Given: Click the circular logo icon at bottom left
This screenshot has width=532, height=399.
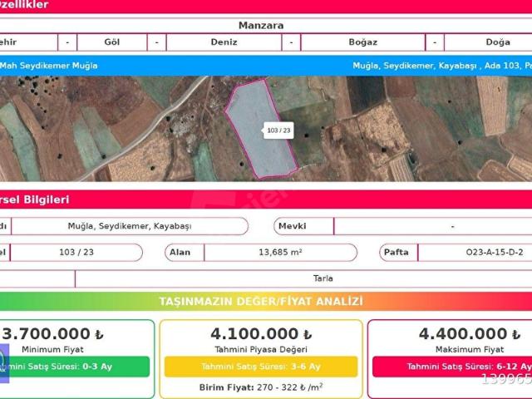Looking at the screenshot, I should coord(2,363).
